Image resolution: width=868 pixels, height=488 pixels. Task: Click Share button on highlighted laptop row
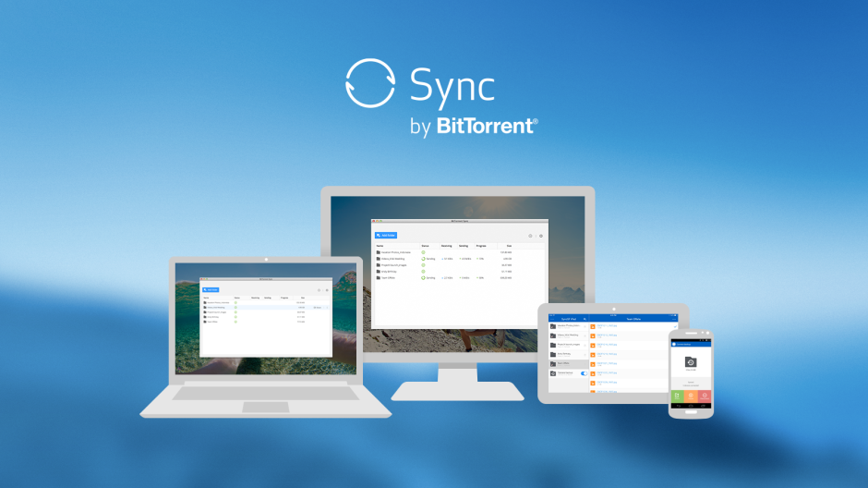[x=317, y=306]
